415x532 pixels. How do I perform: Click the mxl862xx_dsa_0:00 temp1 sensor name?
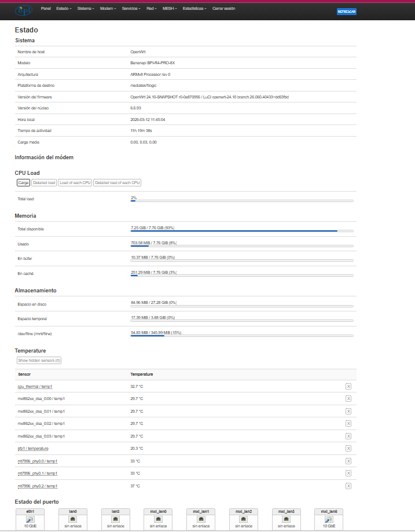tap(41, 399)
